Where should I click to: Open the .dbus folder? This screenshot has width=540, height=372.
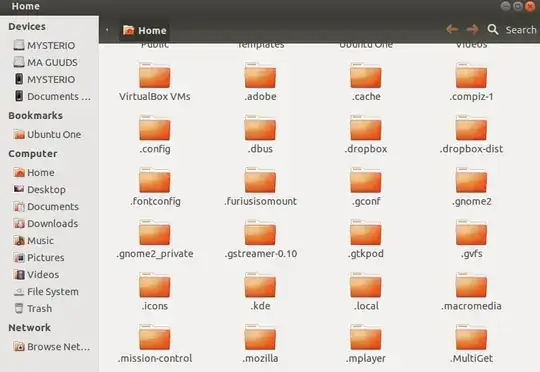coord(260,135)
